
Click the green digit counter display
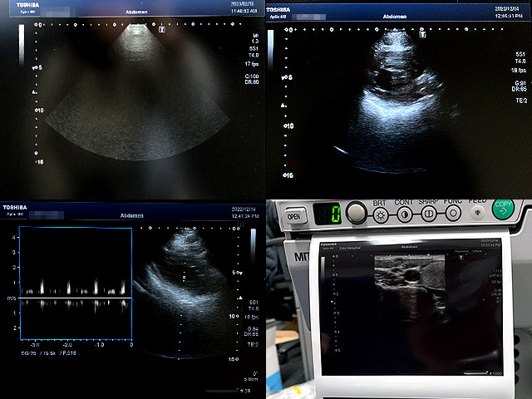click(327, 214)
